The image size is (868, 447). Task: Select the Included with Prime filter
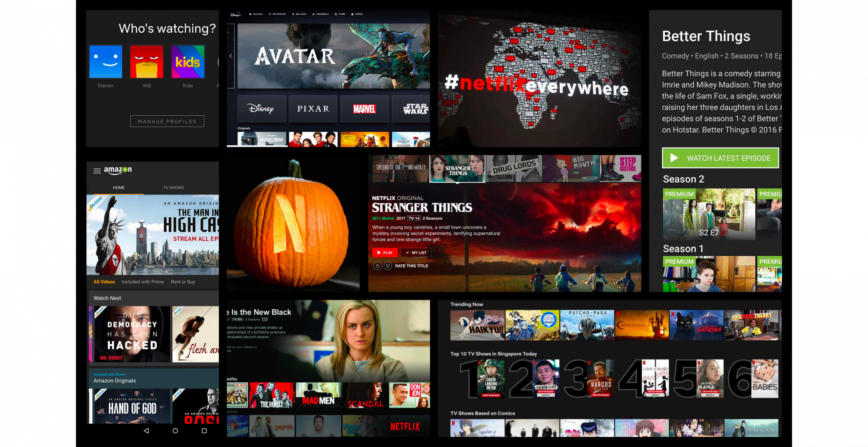point(143,282)
